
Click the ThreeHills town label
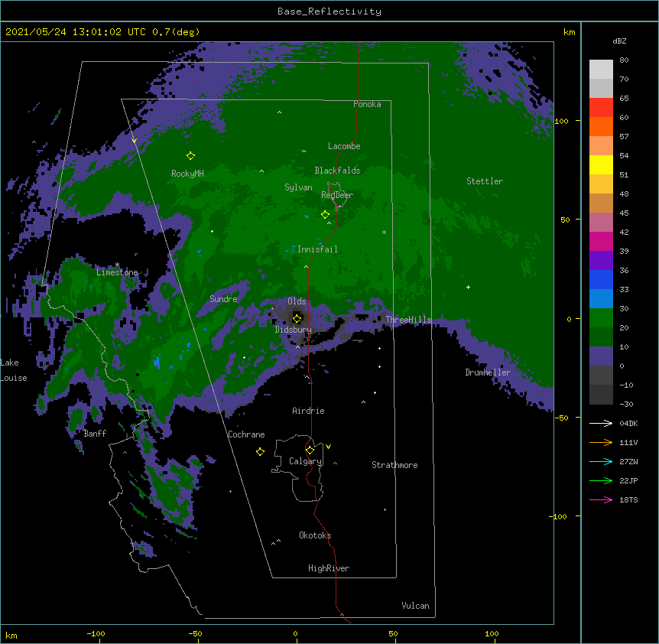(408, 320)
